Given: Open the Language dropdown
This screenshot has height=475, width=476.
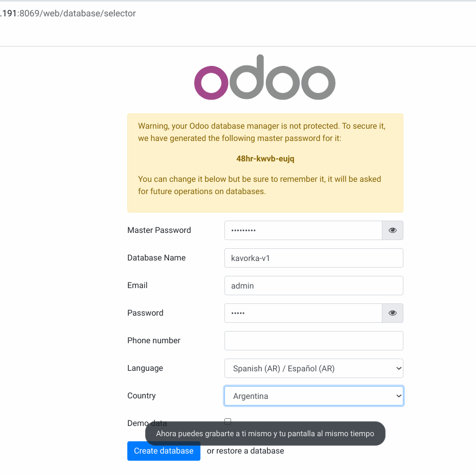Looking at the screenshot, I should [314, 368].
